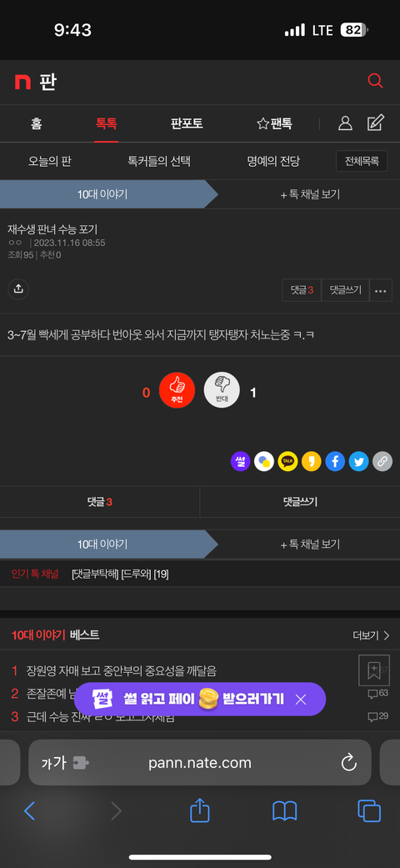Select the 명예의 전당 tab
This screenshot has height=868, width=400.
[273, 162]
